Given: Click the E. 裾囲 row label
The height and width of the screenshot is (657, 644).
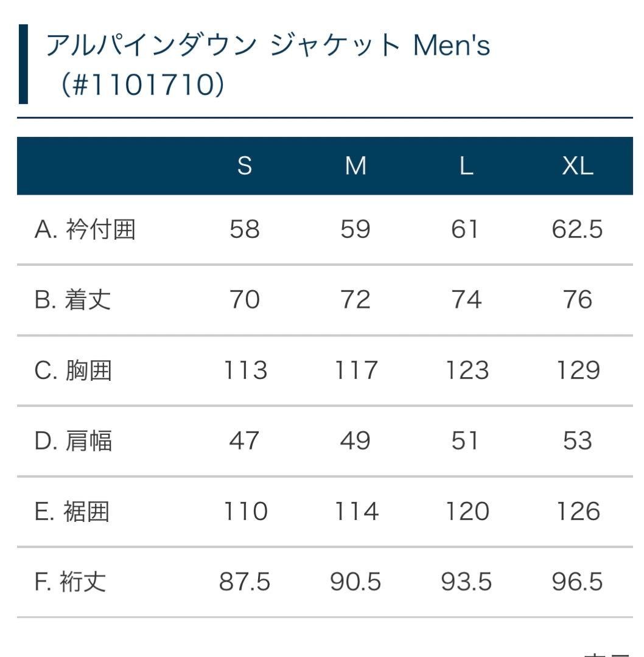Looking at the screenshot, I should click(72, 512).
